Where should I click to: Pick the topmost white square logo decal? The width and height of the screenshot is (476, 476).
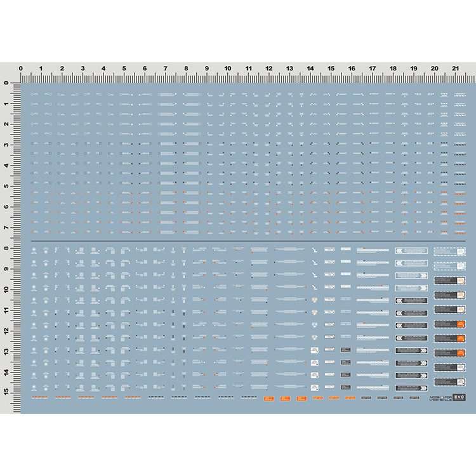pos(314,350)
